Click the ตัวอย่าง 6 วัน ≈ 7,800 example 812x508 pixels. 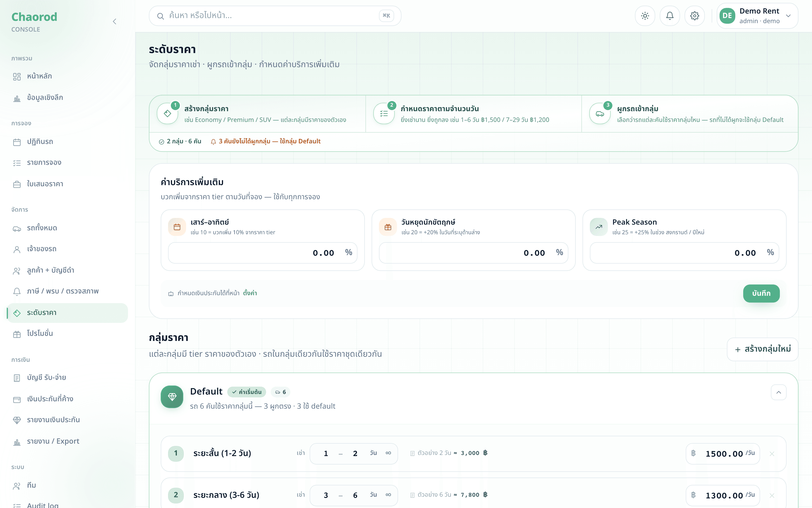[x=449, y=495]
